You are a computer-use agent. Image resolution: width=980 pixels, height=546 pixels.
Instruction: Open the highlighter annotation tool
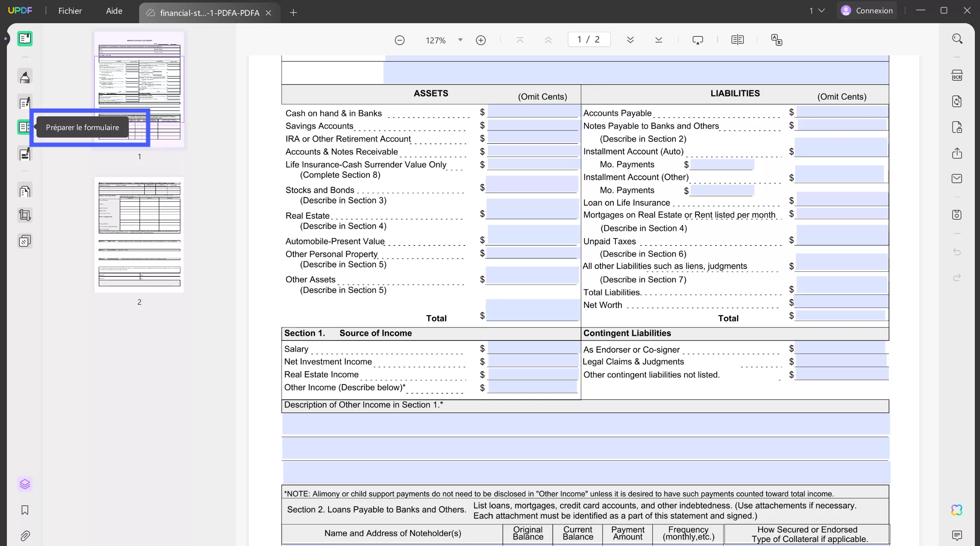coord(24,76)
